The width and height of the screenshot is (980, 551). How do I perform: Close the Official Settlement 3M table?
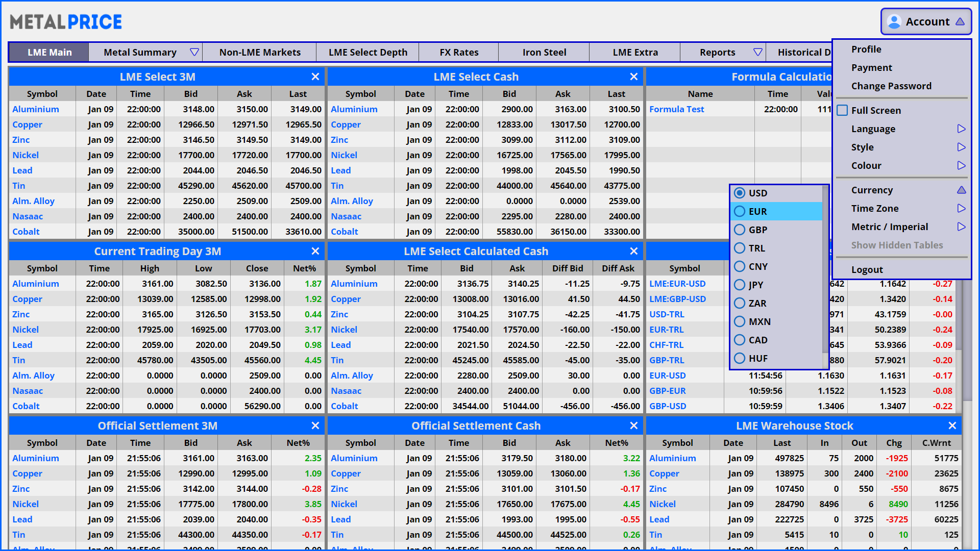coord(315,425)
